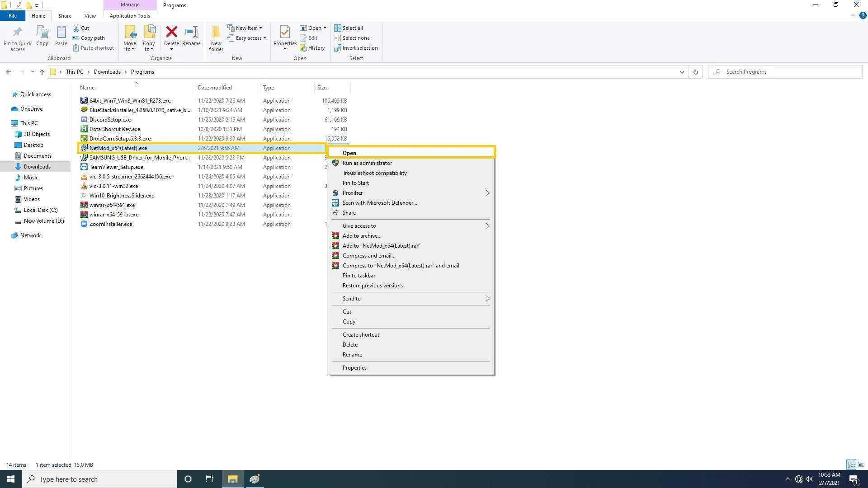Image resolution: width=868 pixels, height=488 pixels.
Task: Click Downloads in the address breadcrumb
Action: [107, 72]
